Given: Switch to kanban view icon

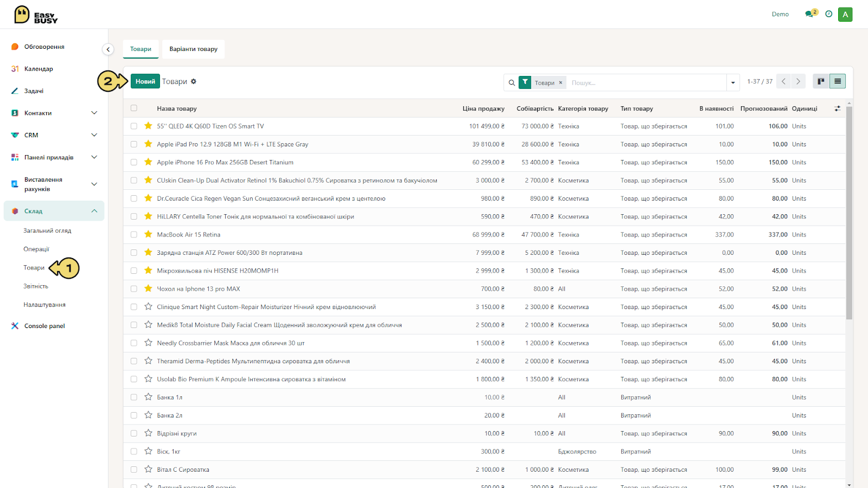Looking at the screenshot, I should [821, 81].
